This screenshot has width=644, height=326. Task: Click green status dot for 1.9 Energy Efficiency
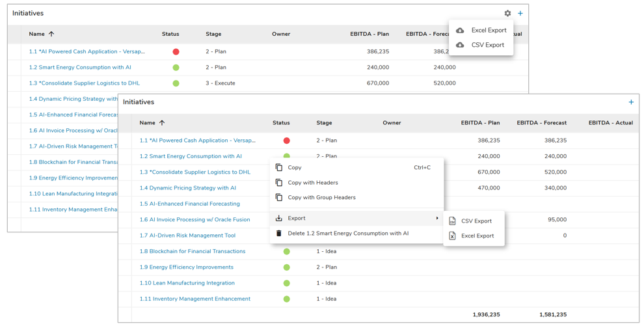[x=286, y=267]
